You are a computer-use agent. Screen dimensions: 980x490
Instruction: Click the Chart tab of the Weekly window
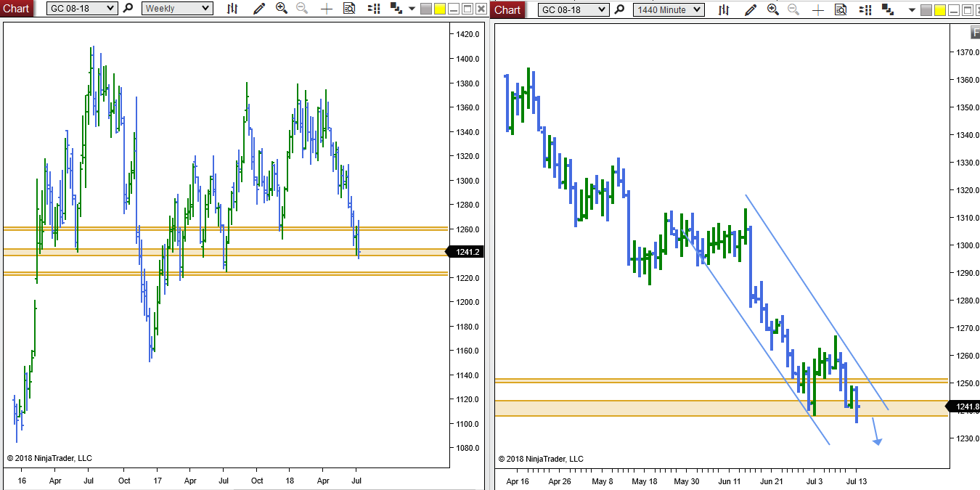click(x=16, y=9)
